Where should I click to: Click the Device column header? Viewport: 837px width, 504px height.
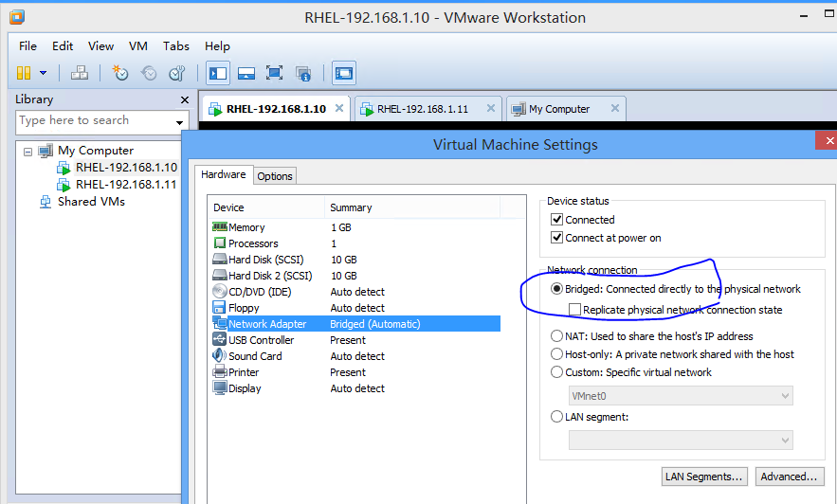(x=266, y=207)
